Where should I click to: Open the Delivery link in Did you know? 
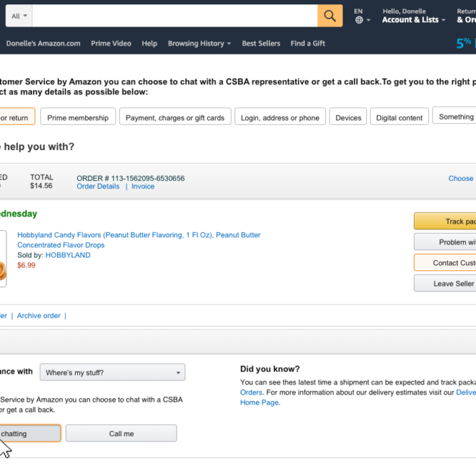(466, 392)
